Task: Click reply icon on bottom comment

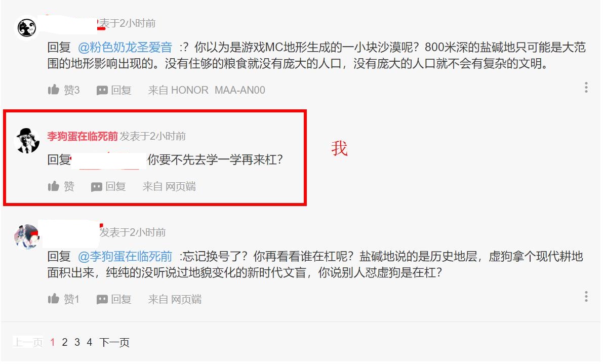Action: tap(114, 299)
